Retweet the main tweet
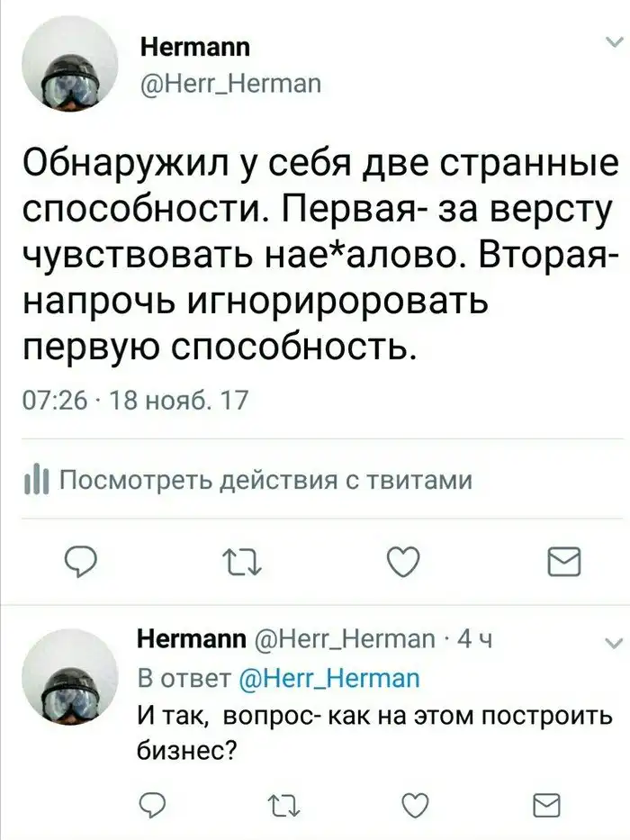The height and width of the screenshot is (840, 630). [242, 562]
